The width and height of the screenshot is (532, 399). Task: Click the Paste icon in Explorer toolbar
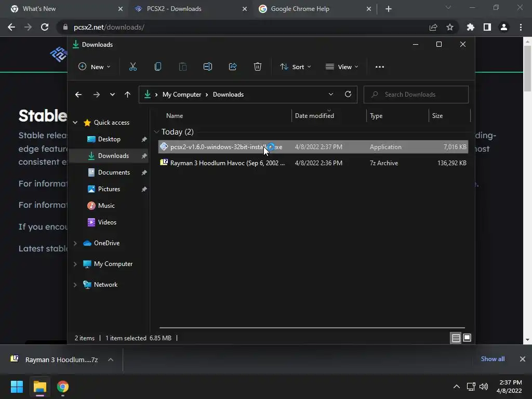(182, 67)
